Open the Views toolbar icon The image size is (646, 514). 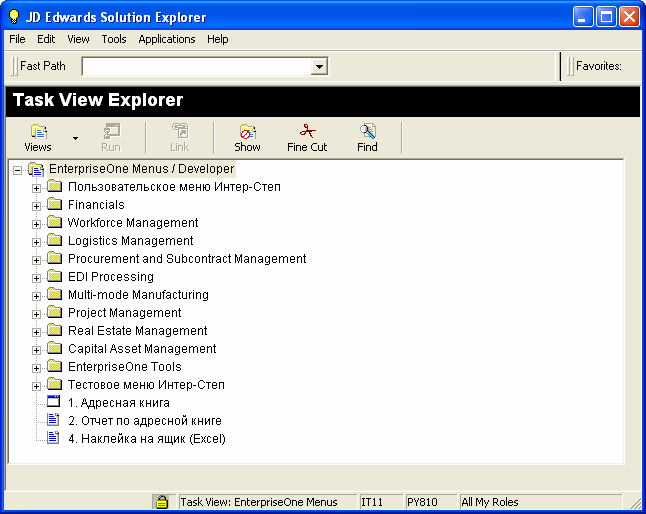click(x=39, y=132)
